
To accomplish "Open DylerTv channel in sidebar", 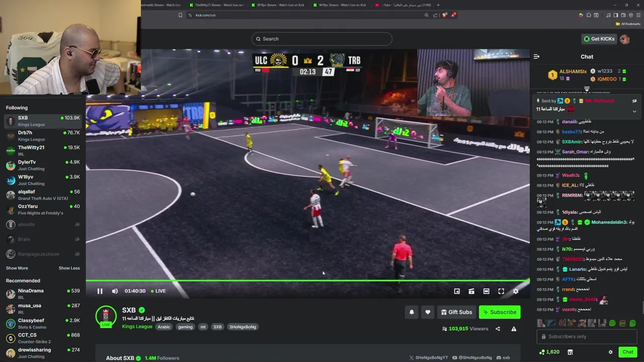I will (x=43, y=165).
